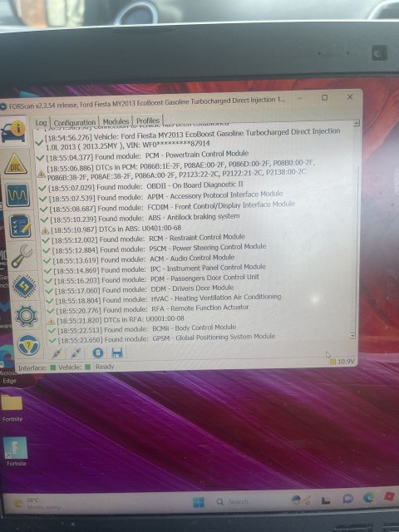399x532 pixels.
Task: Click the FORScan v2.3.54 window title bar
Action: coord(146,103)
